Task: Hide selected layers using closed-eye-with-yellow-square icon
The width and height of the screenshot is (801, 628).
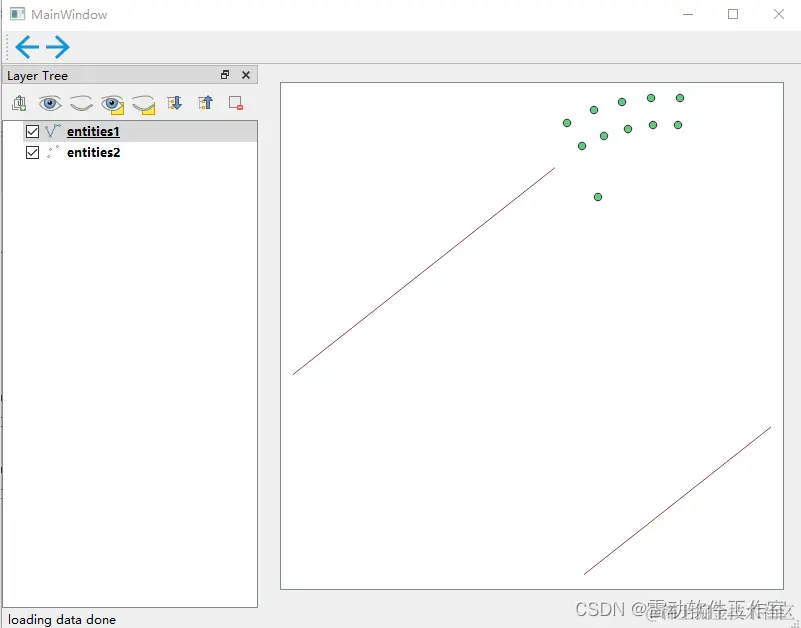Action: pos(144,105)
